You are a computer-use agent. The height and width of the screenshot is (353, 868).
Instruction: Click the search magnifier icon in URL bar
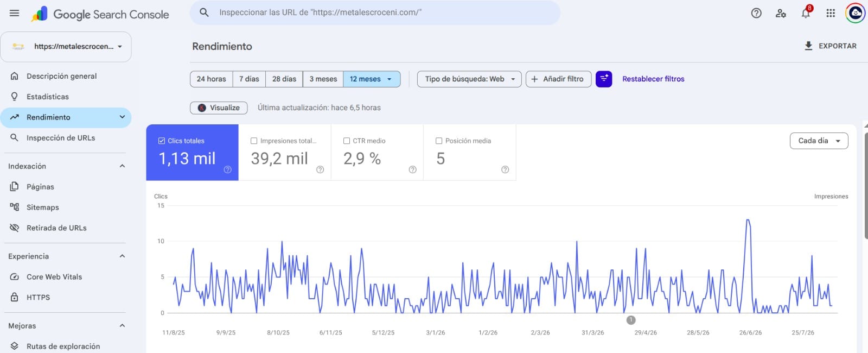[x=204, y=12]
